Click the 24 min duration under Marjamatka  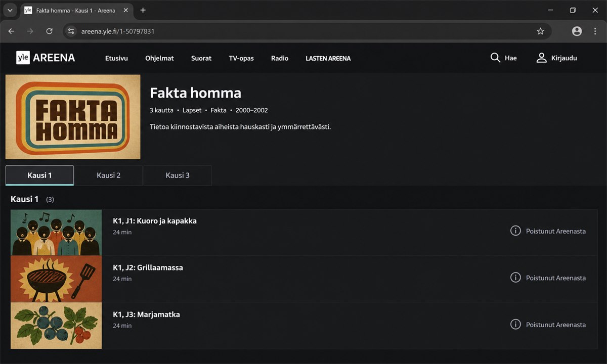click(122, 326)
